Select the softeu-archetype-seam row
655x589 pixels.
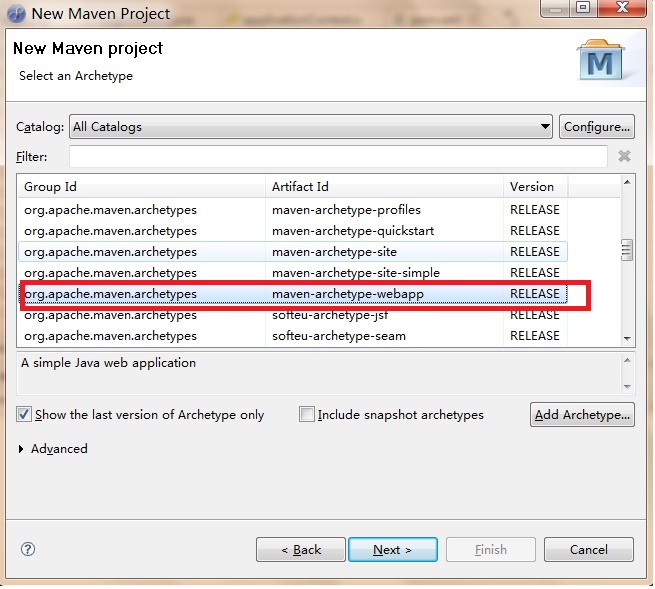tap(292, 336)
